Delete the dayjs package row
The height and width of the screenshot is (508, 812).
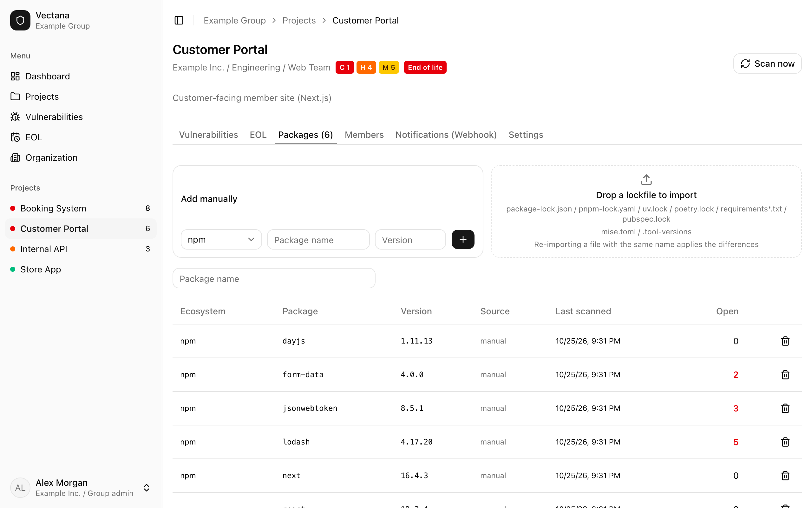[785, 341]
